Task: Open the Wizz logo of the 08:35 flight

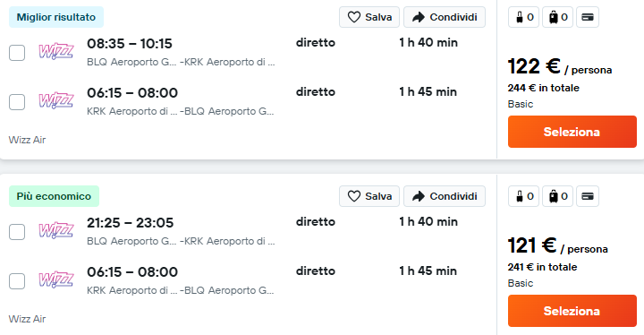Action: (x=56, y=51)
